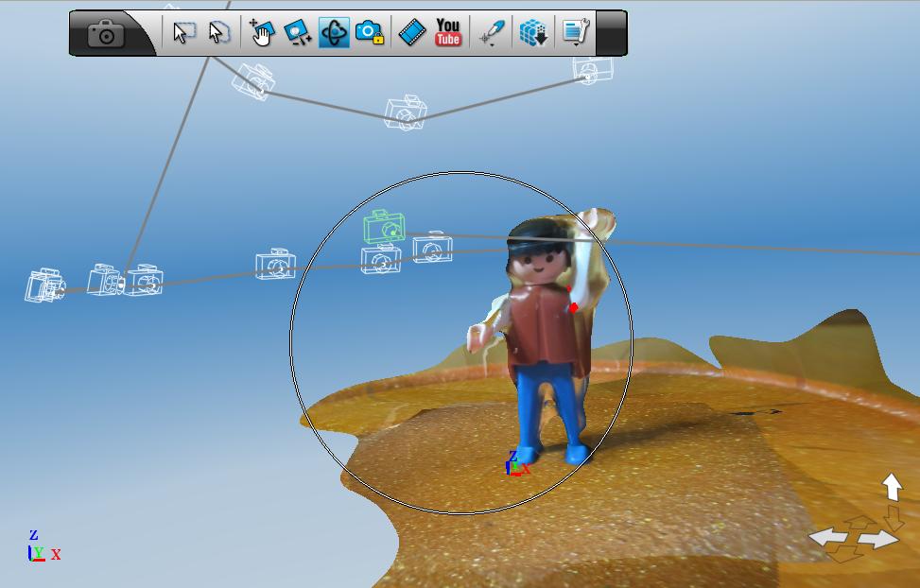Activate the Pan hand tool
This screenshot has height=588, width=920.
coord(262,32)
